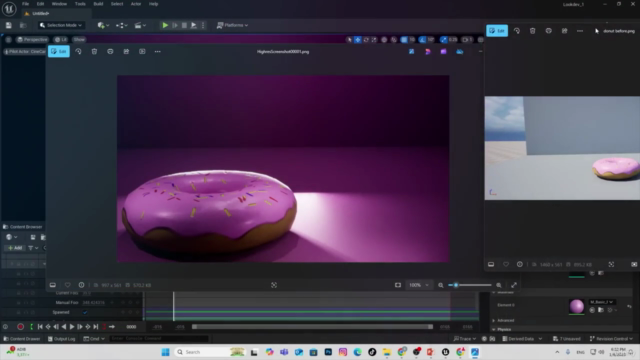This screenshot has height=360, width=640.
Task: Jump to Sequencer start
Action: [40, 327]
